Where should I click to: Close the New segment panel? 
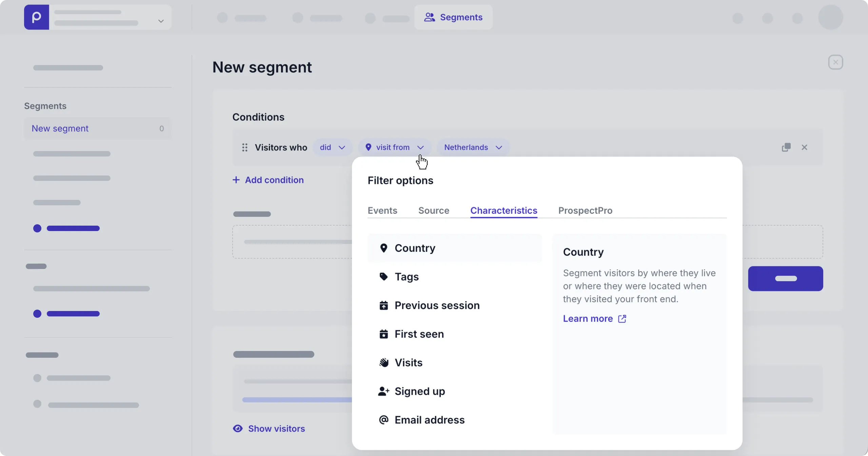click(x=836, y=62)
